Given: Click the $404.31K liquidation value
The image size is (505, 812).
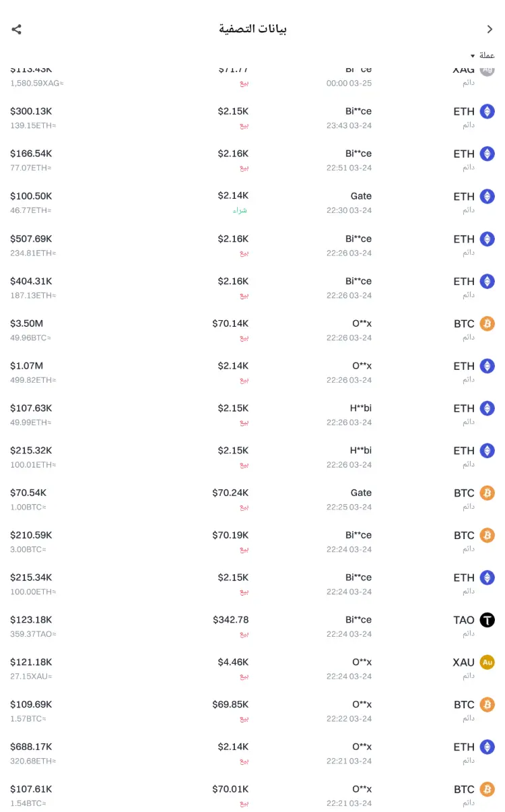Looking at the screenshot, I should tap(31, 281).
